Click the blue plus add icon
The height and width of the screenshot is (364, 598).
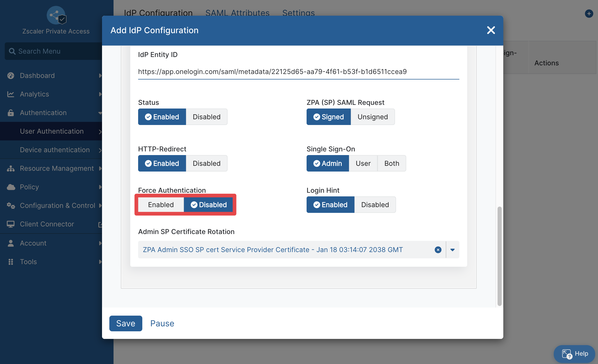pos(589,14)
